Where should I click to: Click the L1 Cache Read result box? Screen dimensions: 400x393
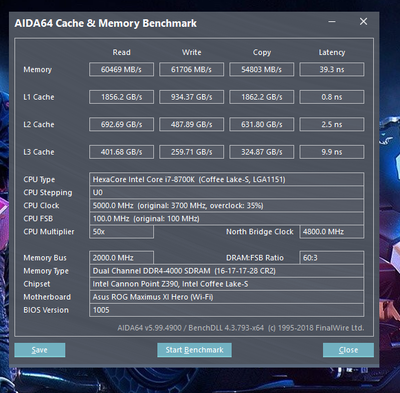pos(121,97)
